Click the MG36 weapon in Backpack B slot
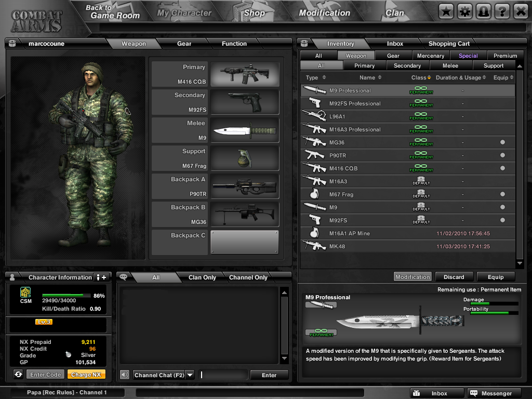The height and width of the screenshot is (399, 532). (x=245, y=215)
